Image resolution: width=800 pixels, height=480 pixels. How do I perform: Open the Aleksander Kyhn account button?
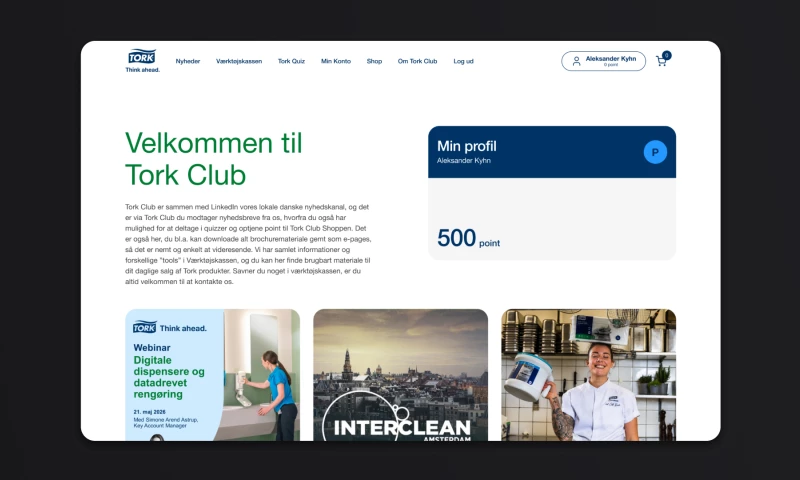604,61
